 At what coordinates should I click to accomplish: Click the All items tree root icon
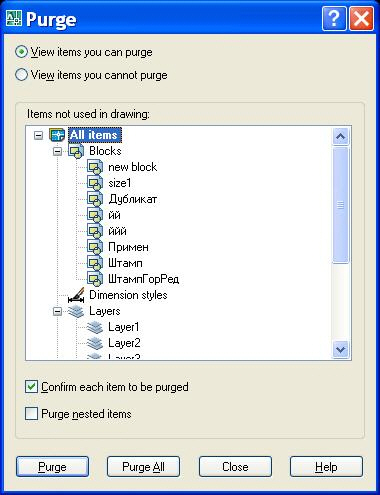point(57,135)
